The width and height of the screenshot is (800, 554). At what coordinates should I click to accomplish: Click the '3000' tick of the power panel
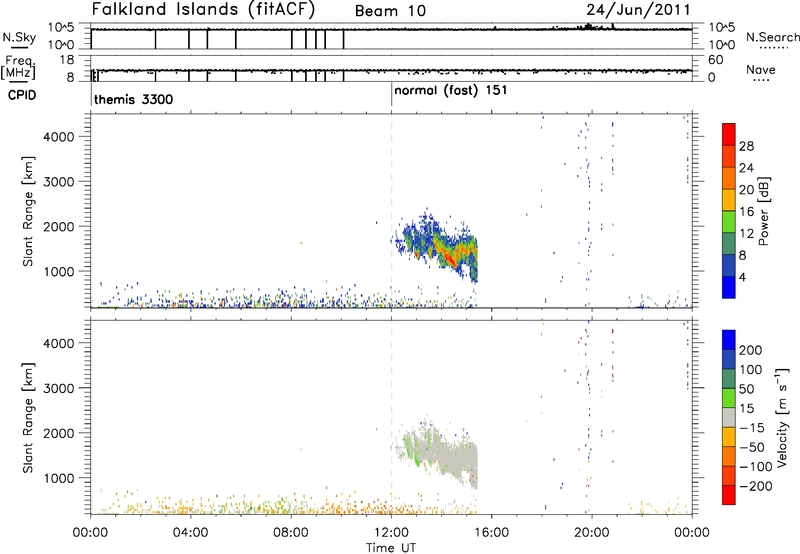pyautogui.click(x=59, y=182)
